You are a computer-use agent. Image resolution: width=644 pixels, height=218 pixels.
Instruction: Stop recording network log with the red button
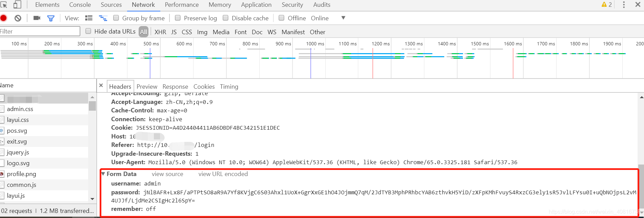4,18
